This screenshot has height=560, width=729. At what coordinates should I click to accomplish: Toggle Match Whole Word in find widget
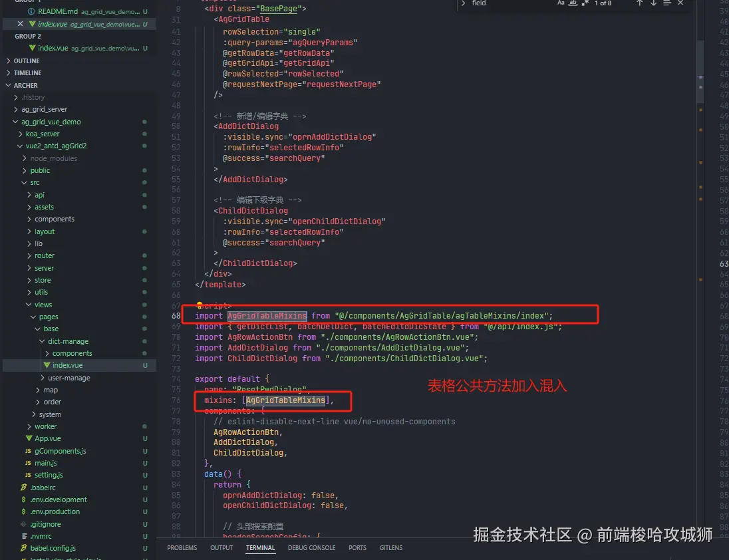tap(573, 3)
